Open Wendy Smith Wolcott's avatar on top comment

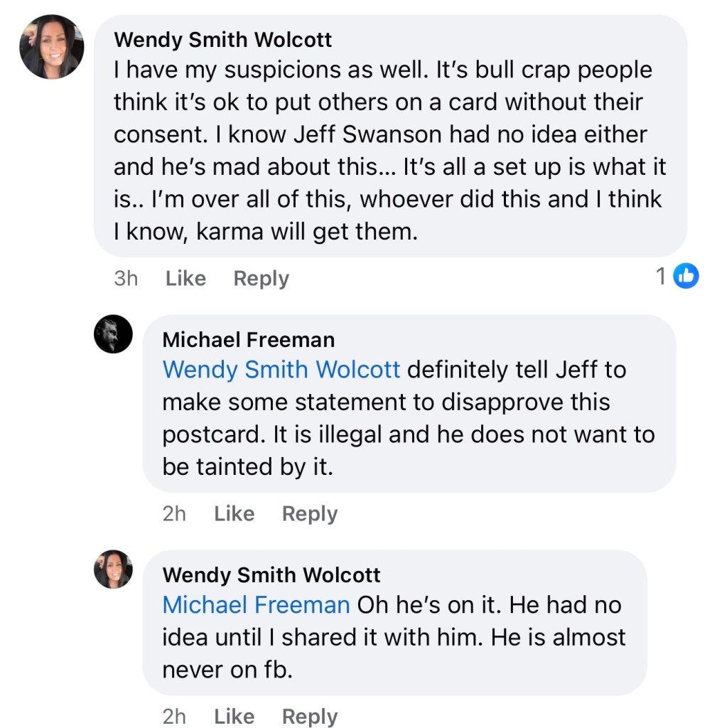point(53,46)
